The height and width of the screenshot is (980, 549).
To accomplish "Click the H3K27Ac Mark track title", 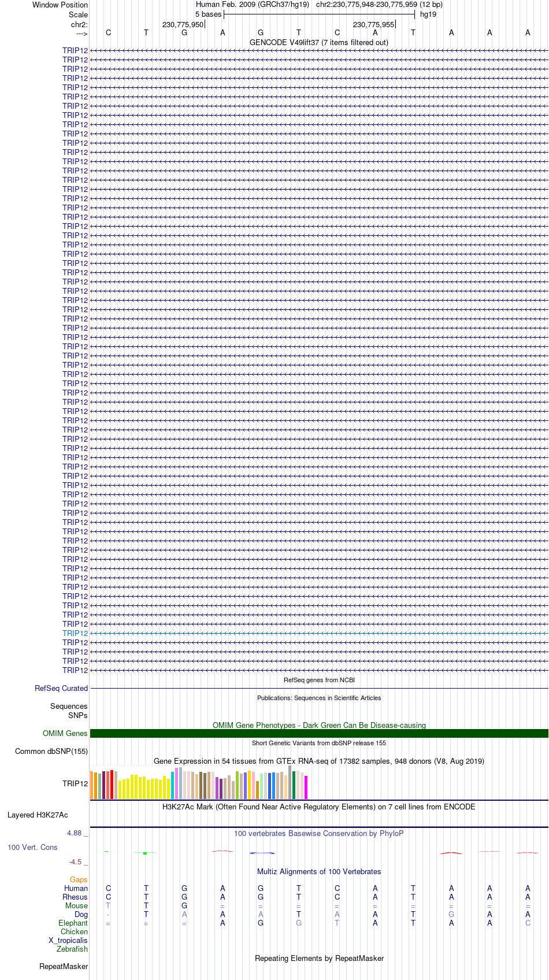I will coord(319,807).
